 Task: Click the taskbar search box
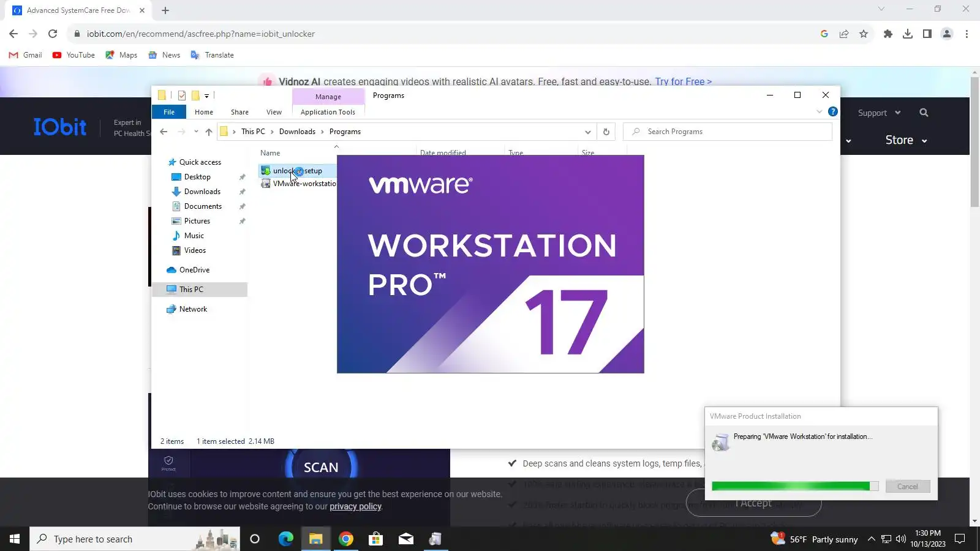(x=135, y=539)
